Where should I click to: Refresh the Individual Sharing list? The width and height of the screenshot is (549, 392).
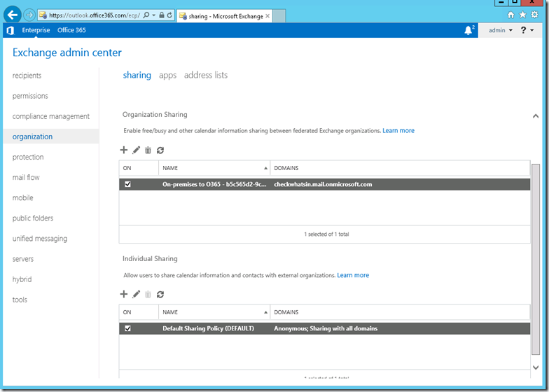coord(160,294)
